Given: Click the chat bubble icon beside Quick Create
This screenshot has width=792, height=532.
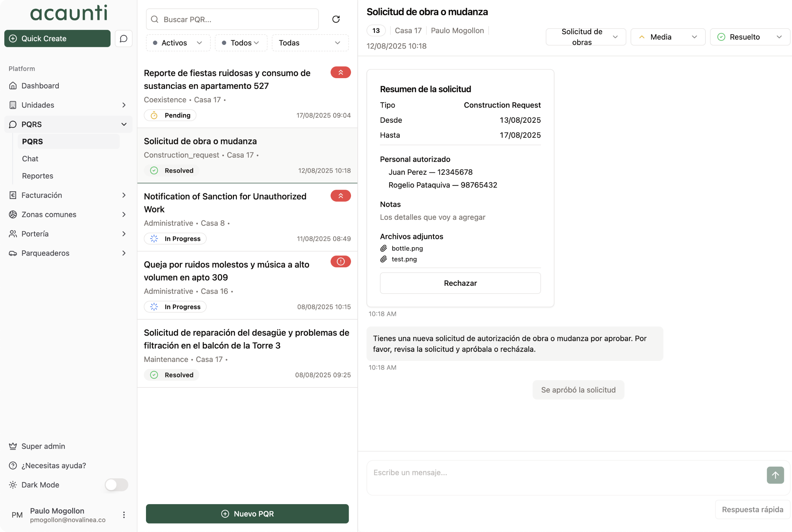Looking at the screenshot, I should [123, 38].
